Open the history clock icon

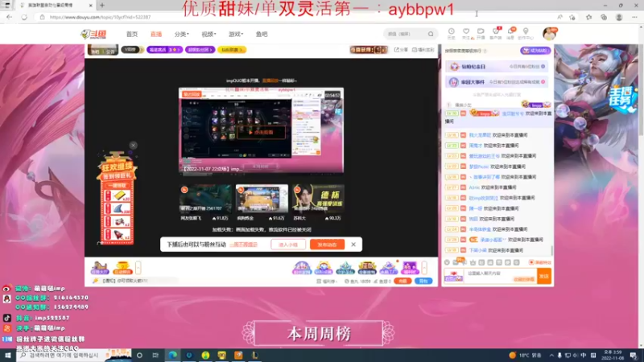click(x=451, y=33)
